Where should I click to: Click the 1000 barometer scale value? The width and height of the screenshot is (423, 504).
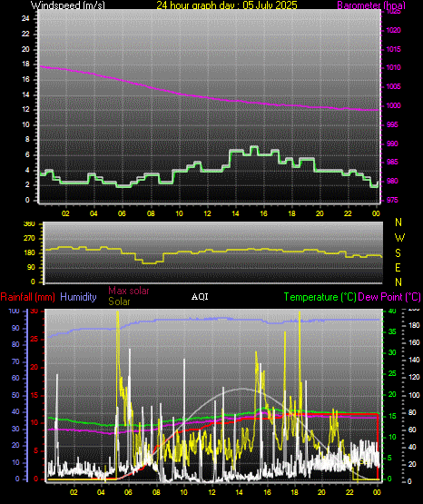pos(393,105)
